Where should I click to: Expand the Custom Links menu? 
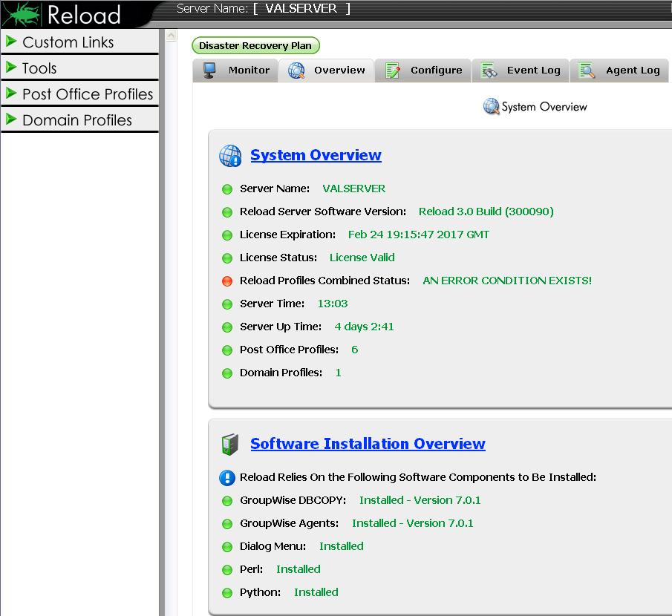68,42
